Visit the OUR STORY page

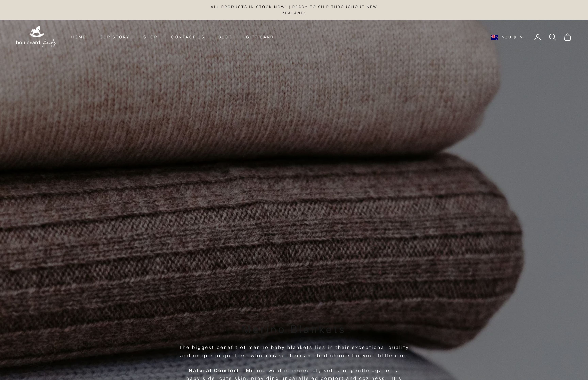tap(114, 37)
